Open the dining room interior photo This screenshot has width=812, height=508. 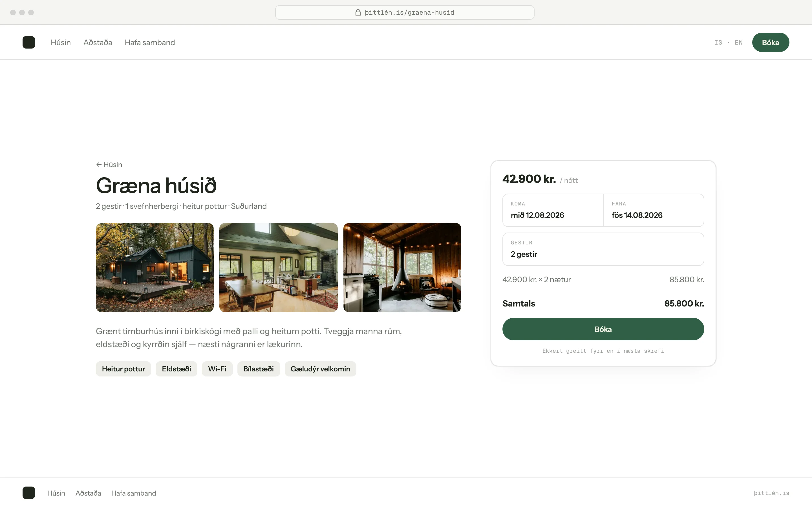coord(279,268)
